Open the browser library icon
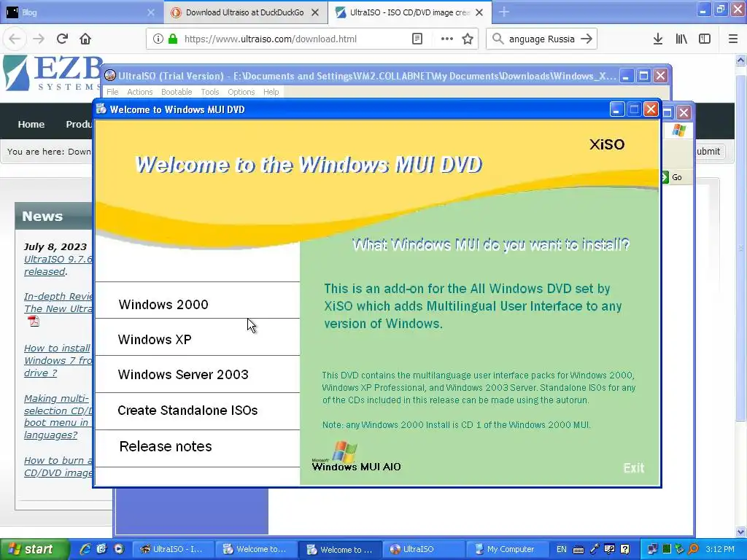This screenshot has height=560, width=747. [681, 39]
